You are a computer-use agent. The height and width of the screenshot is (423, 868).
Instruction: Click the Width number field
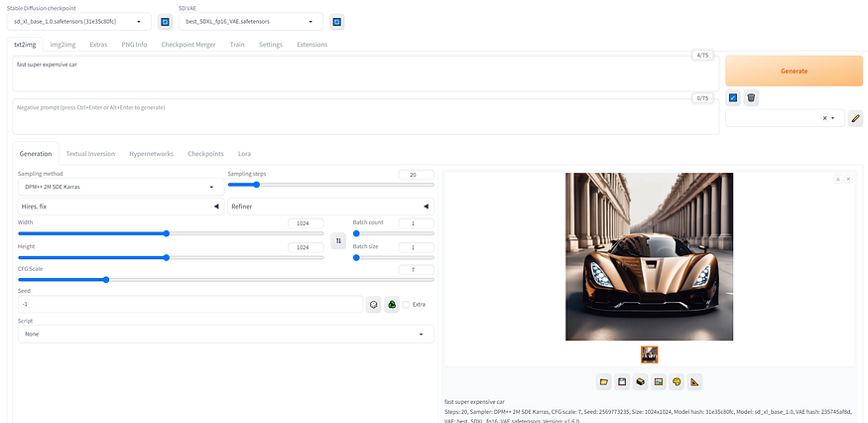pos(306,223)
